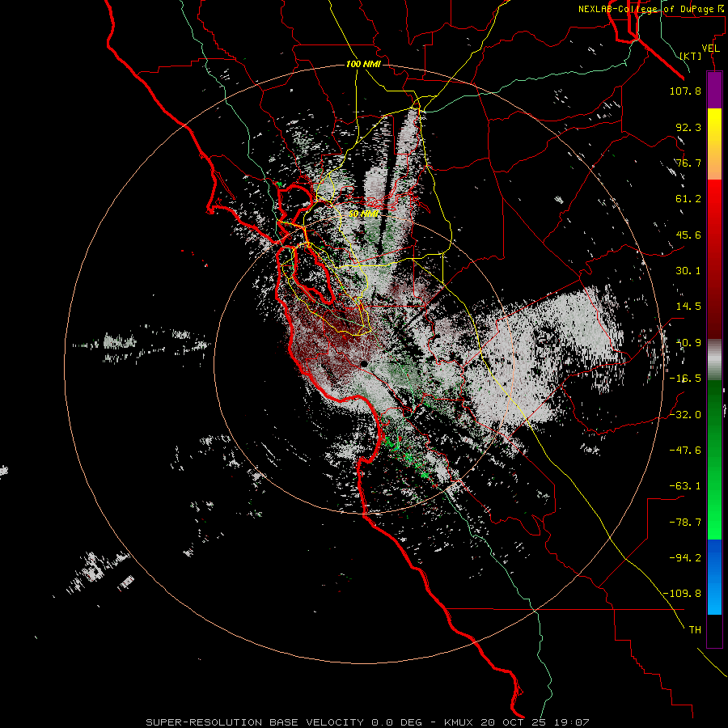Click the -78.7 scale value
This screenshot has height=728, width=728.
coord(685,523)
